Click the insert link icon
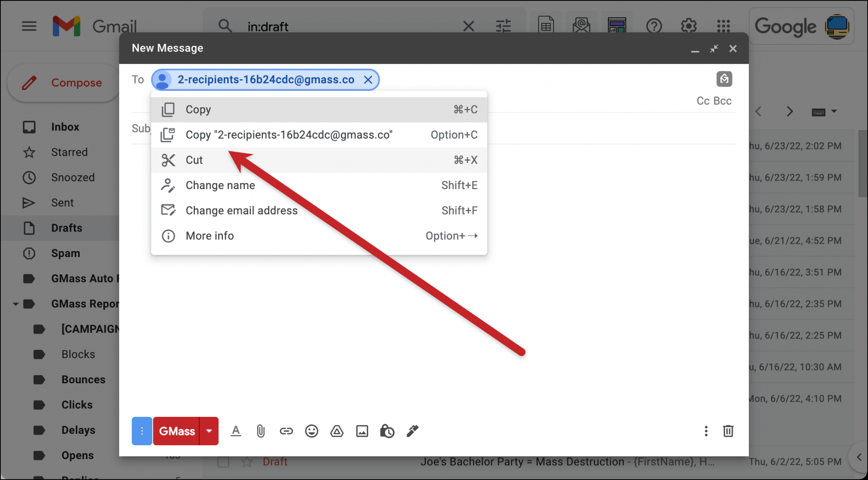 (x=285, y=431)
